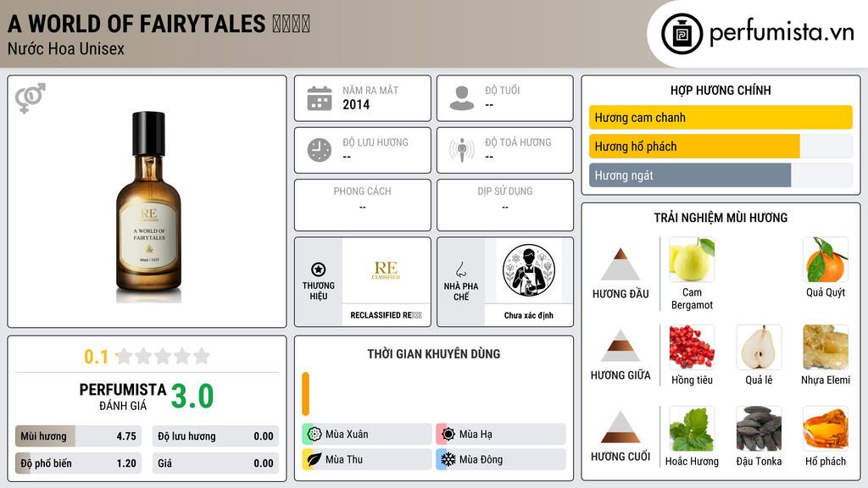Click the perfumista.vn site name

point(782,32)
